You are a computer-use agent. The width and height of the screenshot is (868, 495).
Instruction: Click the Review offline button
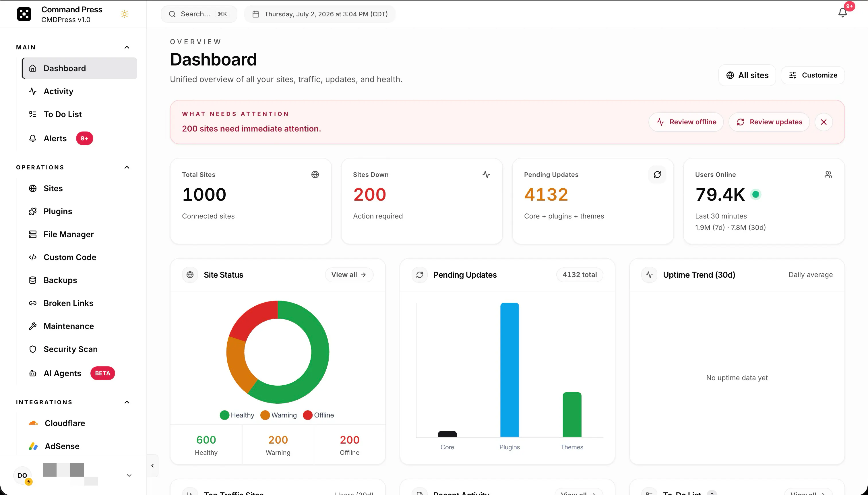[686, 122]
